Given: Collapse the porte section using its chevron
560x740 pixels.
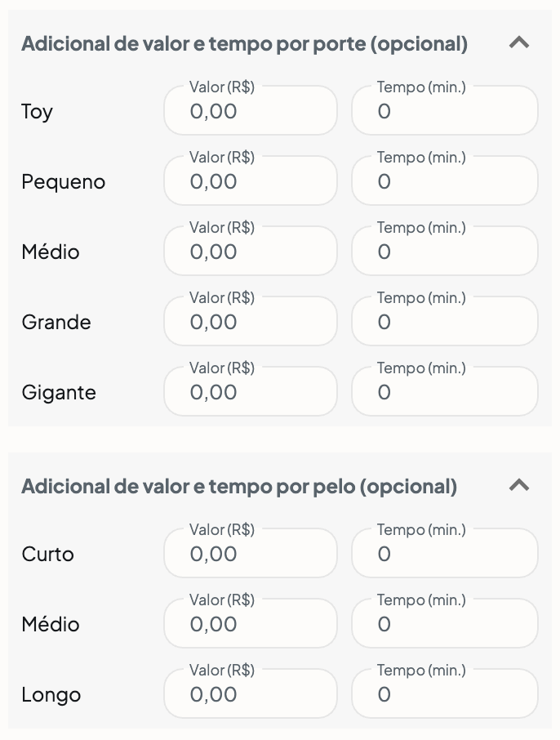Looking at the screenshot, I should pyautogui.click(x=519, y=43).
